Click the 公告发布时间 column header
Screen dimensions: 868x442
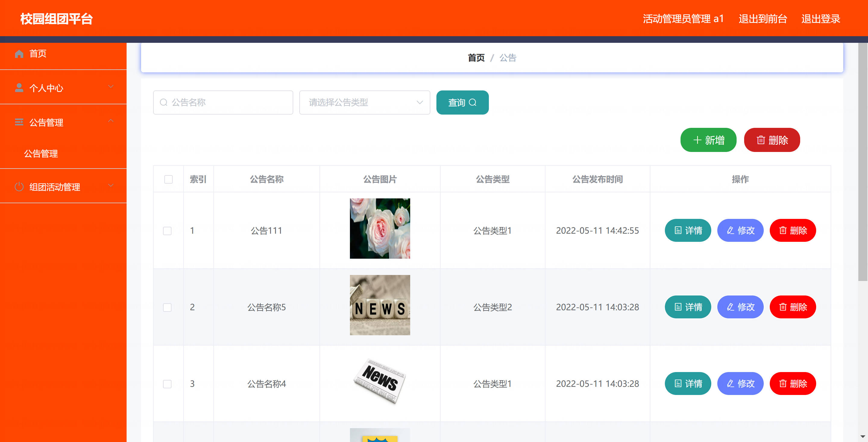click(x=597, y=179)
